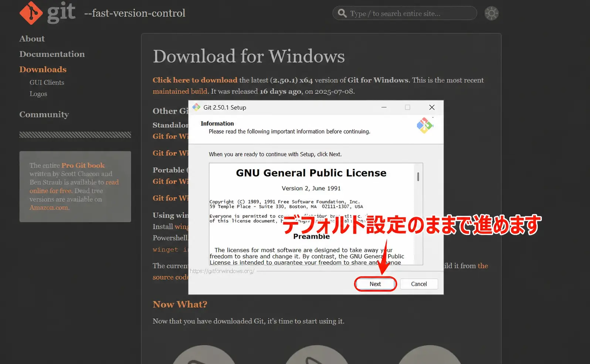Click Cancel in Git Setup dialog
This screenshot has height=364, width=590.
pyautogui.click(x=419, y=284)
